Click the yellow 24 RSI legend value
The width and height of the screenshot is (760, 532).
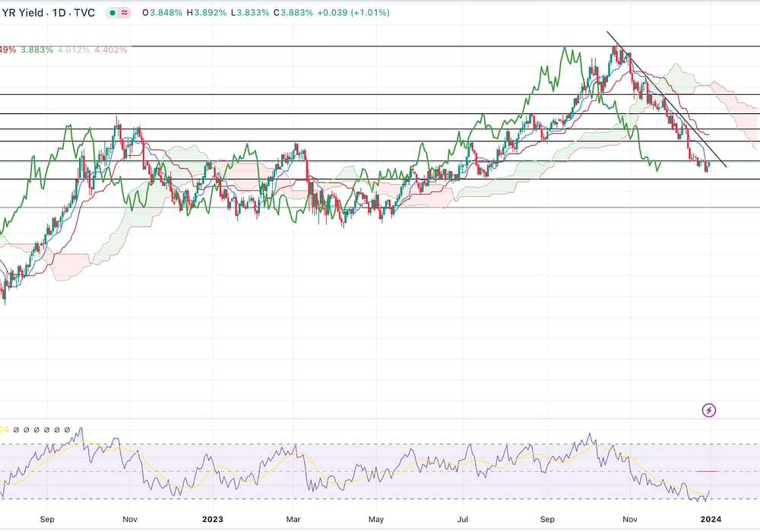5,429
